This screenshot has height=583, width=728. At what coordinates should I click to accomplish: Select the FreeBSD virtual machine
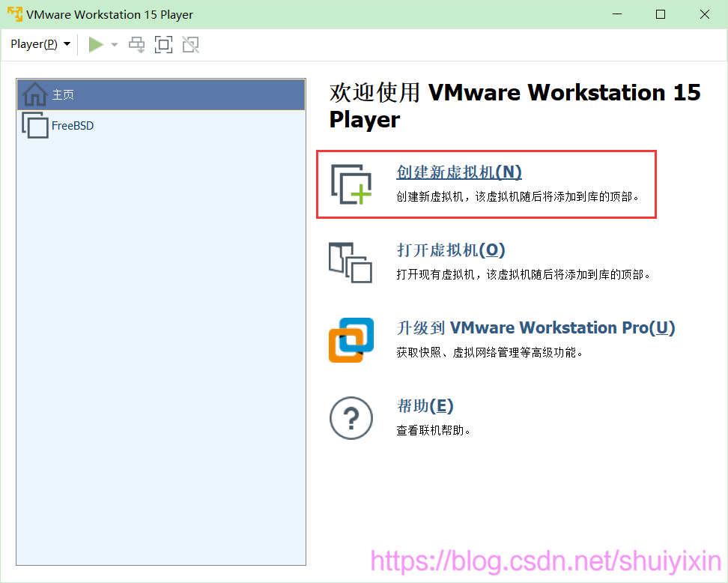point(161,125)
